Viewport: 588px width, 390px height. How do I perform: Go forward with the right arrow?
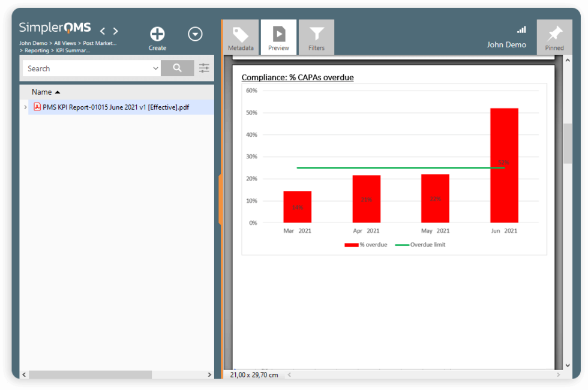[116, 31]
